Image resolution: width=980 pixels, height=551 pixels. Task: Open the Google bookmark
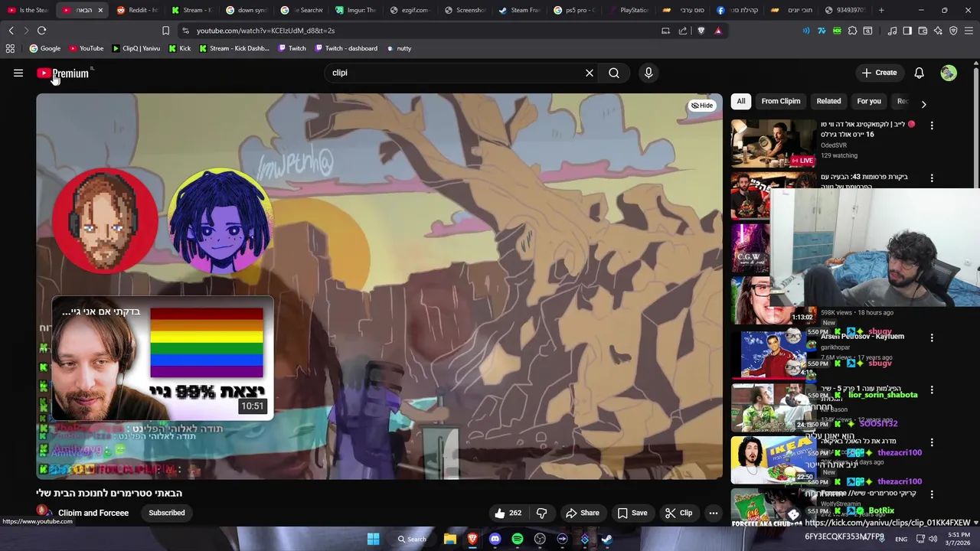pyautogui.click(x=44, y=48)
